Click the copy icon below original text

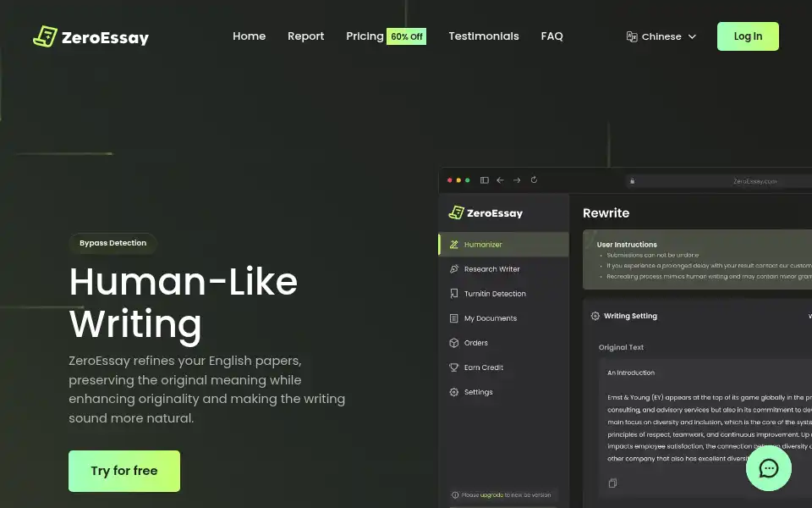[x=612, y=483]
